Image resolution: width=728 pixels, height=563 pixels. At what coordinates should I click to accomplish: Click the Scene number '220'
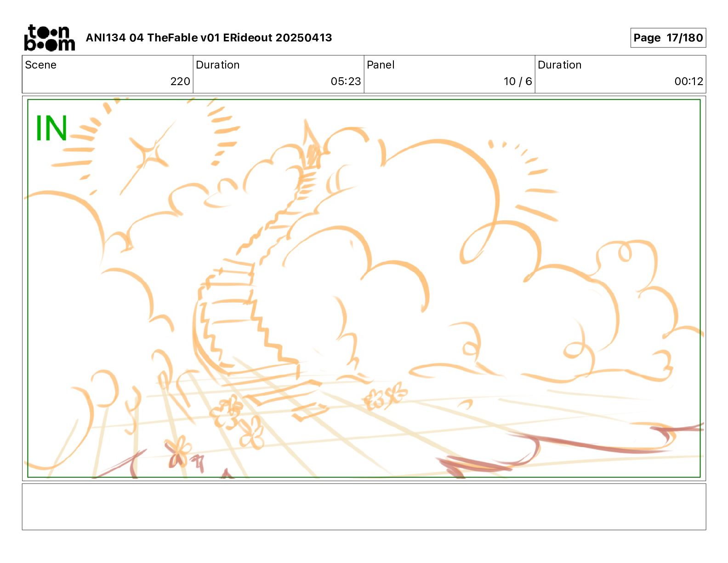(180, 81)
